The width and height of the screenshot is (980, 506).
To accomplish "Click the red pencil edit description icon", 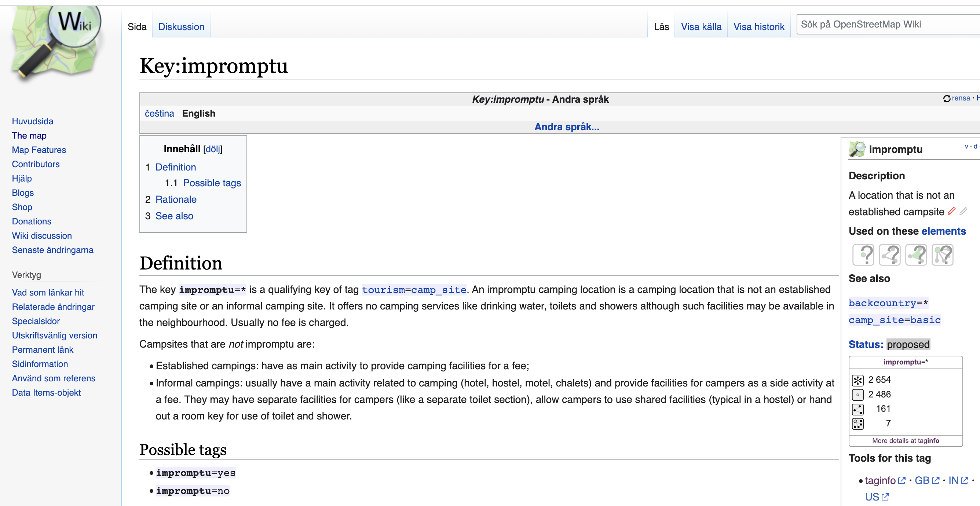I will tap(951, 211).
